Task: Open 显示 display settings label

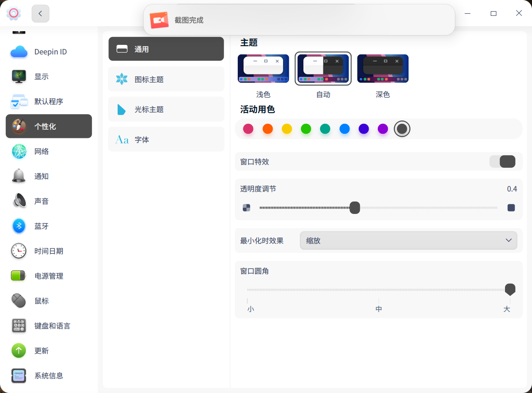Action: pyautogui.click(x=42, y=76)
